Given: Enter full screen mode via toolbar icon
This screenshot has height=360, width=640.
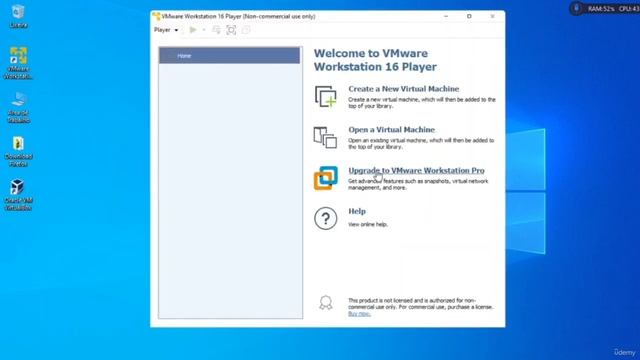Looking at the screenshot, I should pos(231,30).
